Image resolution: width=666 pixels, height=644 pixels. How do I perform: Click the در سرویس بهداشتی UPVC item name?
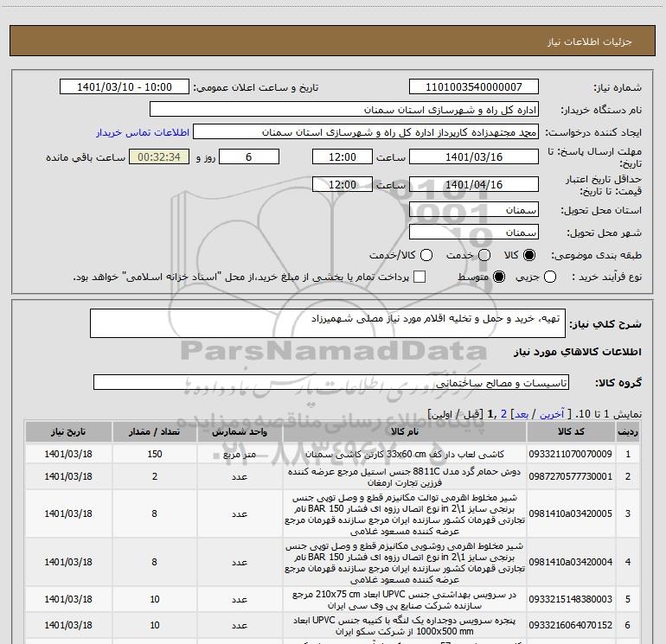click(405, 599)
